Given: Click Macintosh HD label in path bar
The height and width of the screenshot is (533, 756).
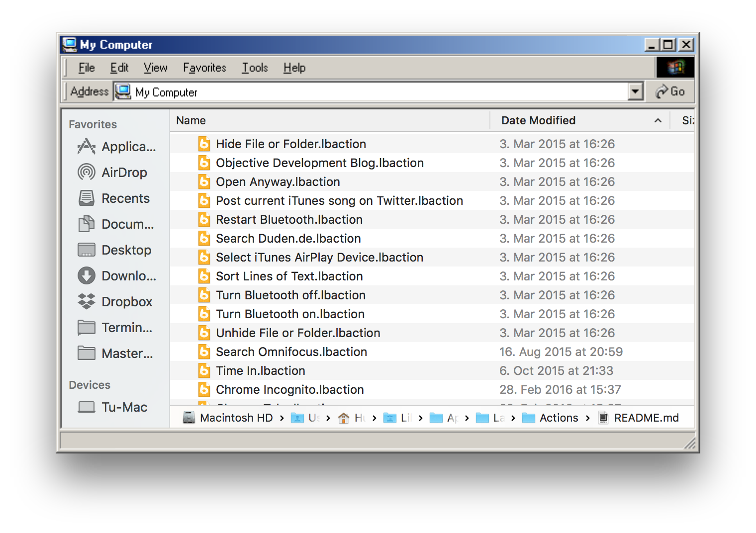Looking at the screenshot, I should [x=236, y=418].
